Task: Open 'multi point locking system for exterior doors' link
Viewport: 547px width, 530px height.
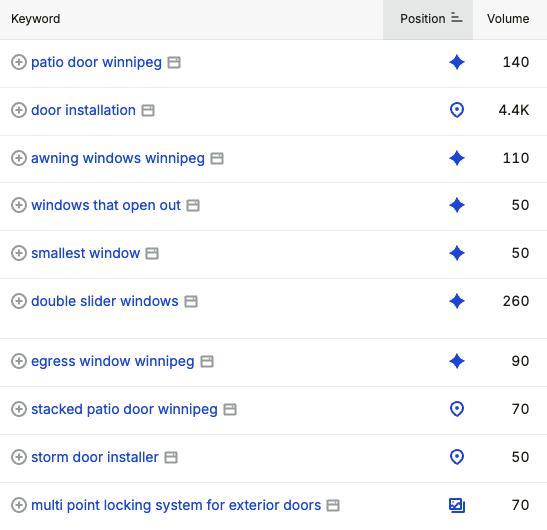Action: point(176,505)
